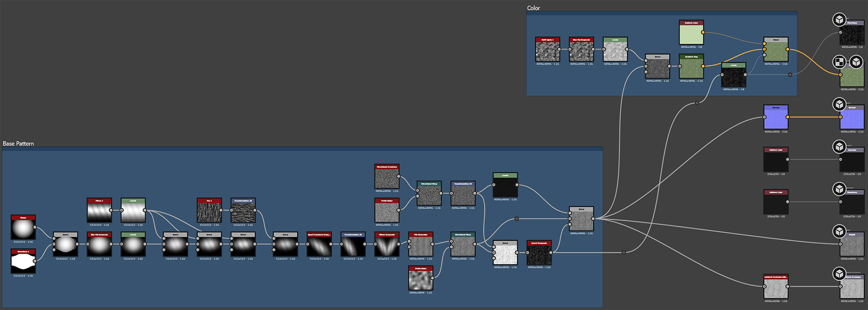
Task: Click the checkerboard badge on the base color output
Action: click(840, 62)
